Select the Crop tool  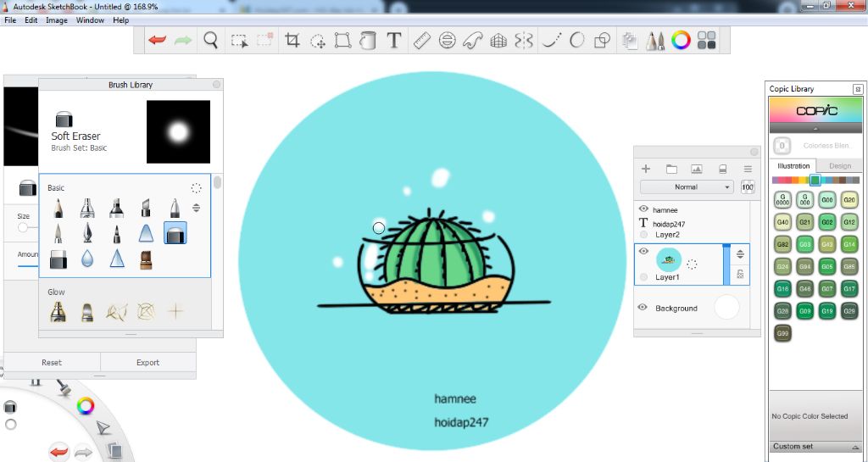coord(292,40)
